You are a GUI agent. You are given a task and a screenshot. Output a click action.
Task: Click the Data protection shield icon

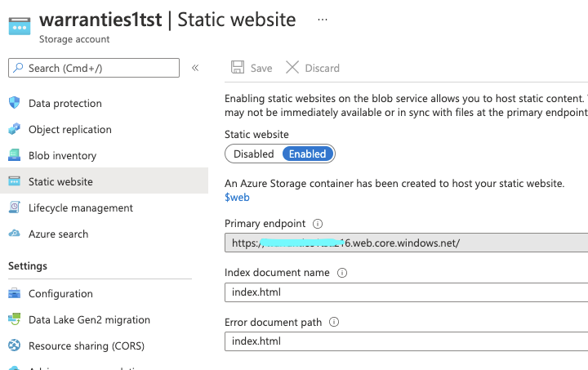(x=14, y=103)
